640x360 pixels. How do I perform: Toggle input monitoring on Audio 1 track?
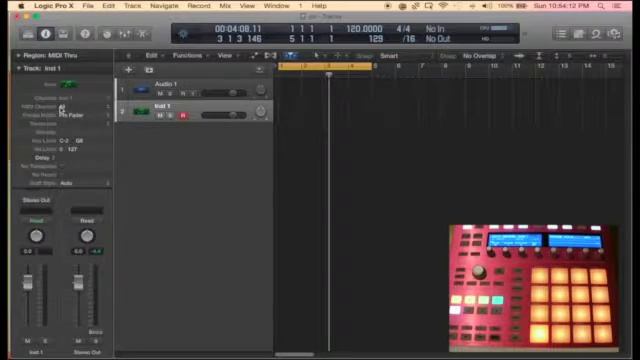193,94
